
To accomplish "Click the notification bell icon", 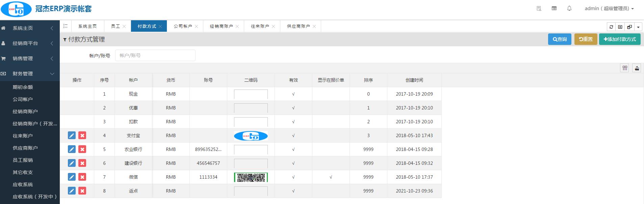I will pos(569,8).
